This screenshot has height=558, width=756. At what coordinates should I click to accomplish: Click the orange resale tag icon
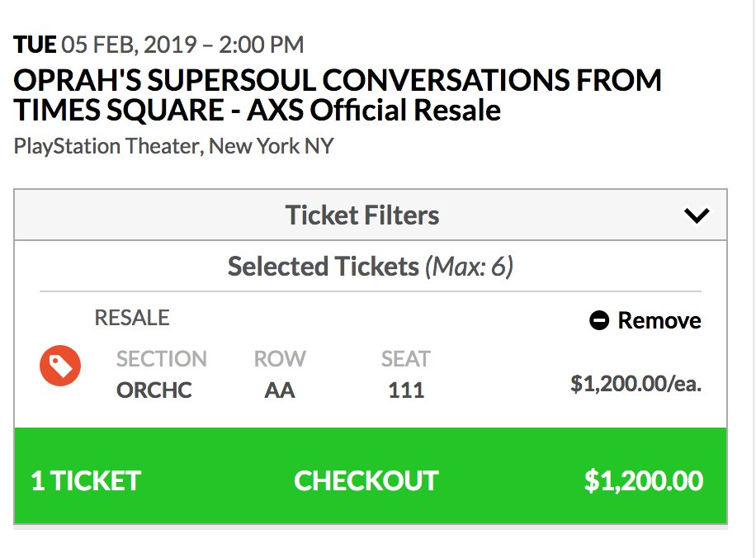tap(60, 366)
